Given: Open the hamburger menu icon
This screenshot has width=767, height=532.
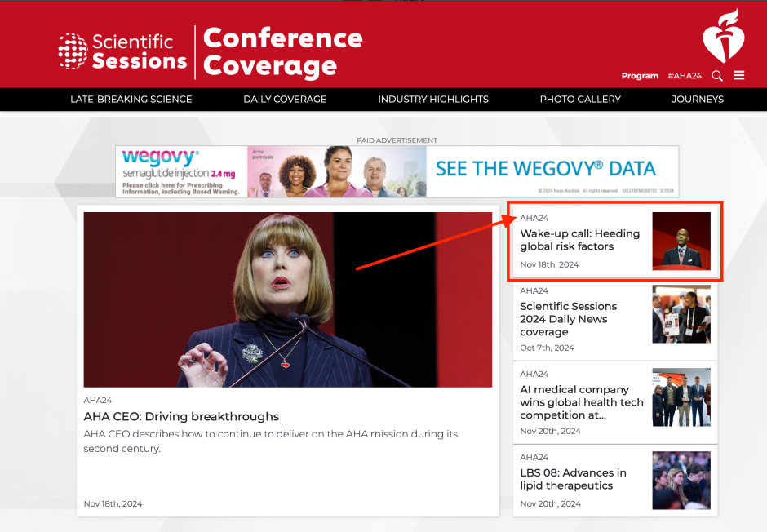Looking at the screenshot, I should point(738,75).
